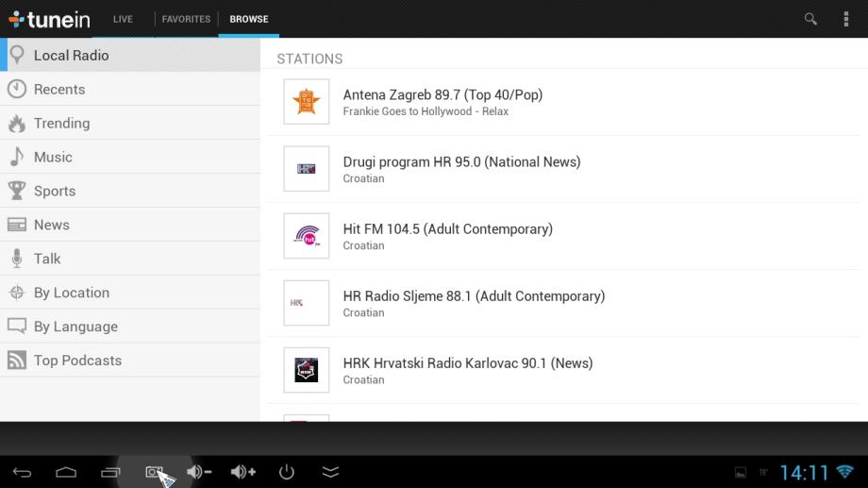Tap the Android back arrow button
The image size is (868, 488).
pos(22,472)
